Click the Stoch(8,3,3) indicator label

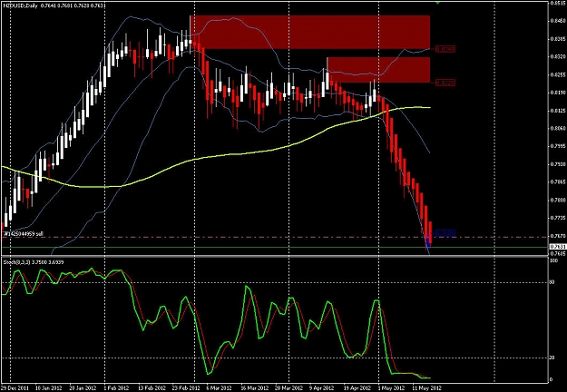[34, 262]
